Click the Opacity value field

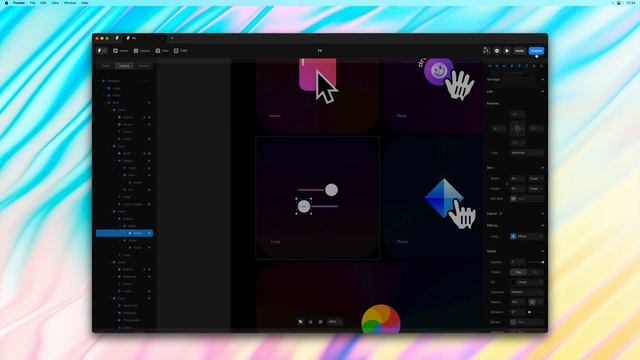[x=518, y=262]
